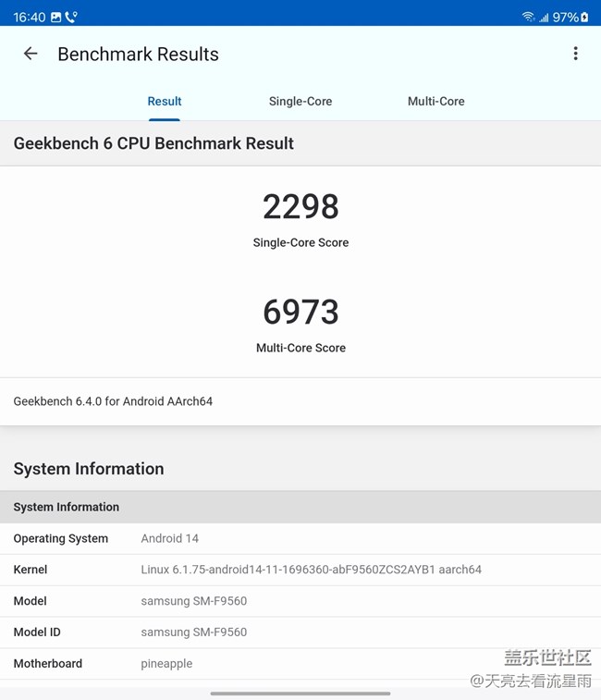Tap the Operating System row
The width and height of the screenshot is (601, 700).
click(x=300, y=538)
